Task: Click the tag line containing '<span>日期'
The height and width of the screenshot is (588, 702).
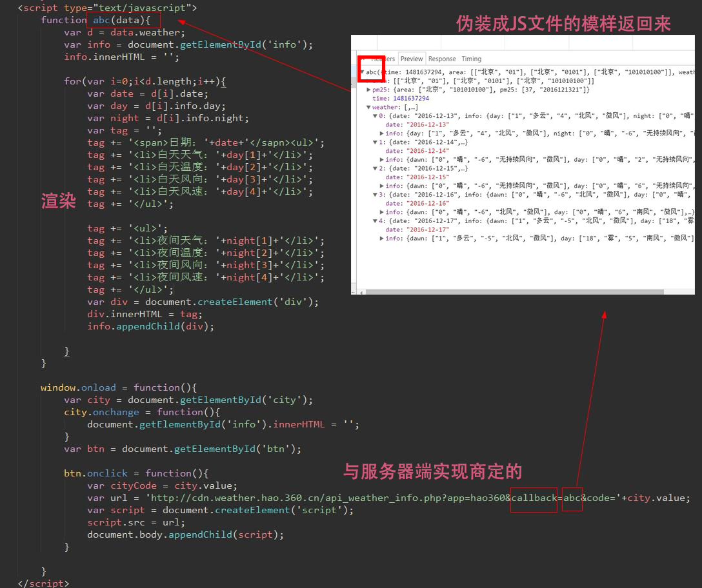Action: click(205, 142)
